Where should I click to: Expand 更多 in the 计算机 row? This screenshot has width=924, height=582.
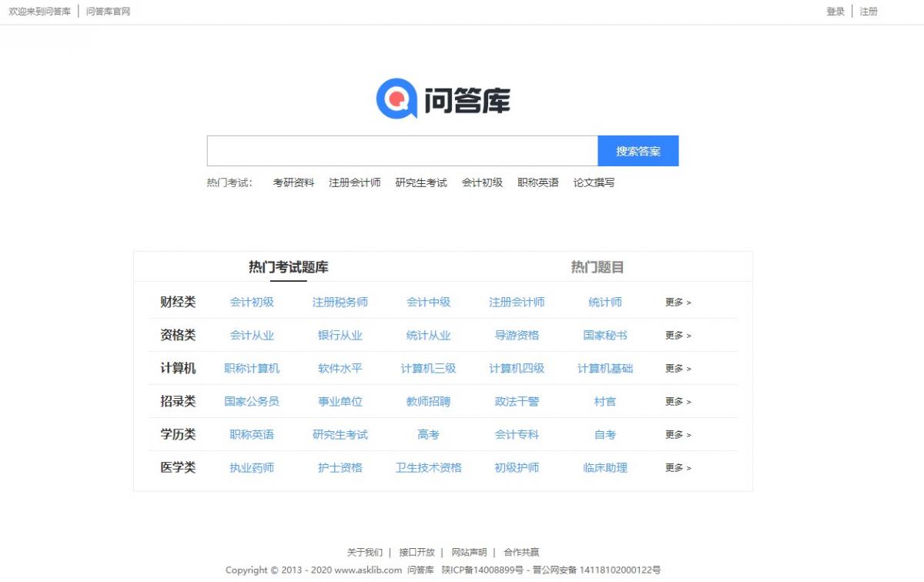[678, 369]
